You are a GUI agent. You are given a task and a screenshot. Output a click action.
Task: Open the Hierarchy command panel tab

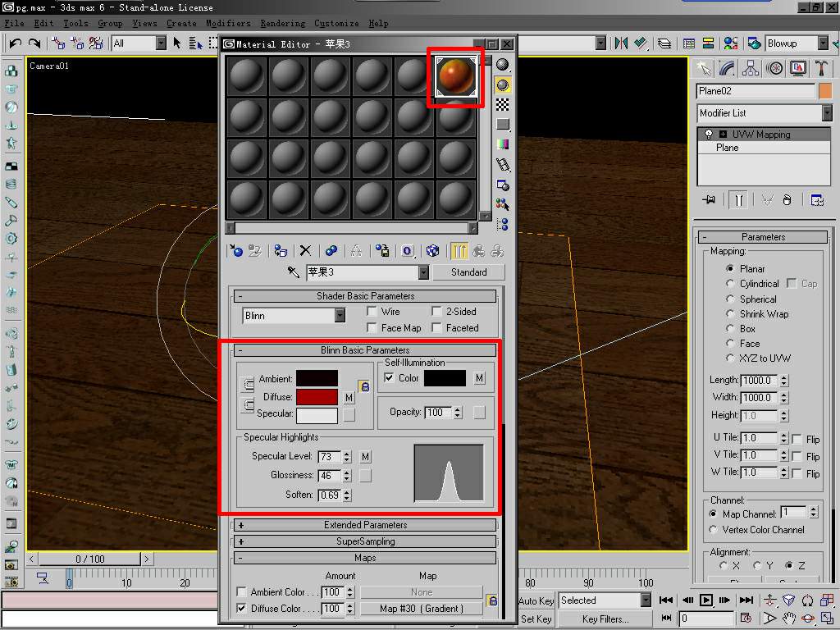point(751,68)
